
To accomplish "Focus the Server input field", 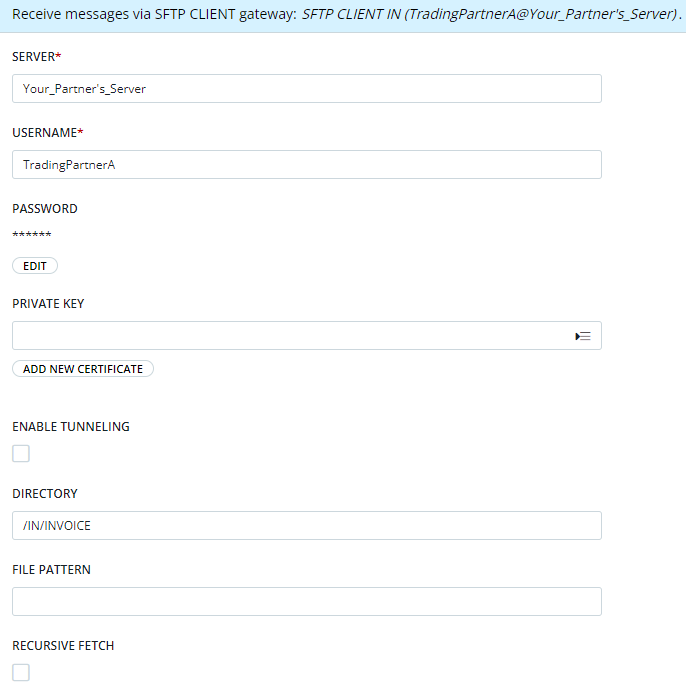I will [x=306, y=89].
